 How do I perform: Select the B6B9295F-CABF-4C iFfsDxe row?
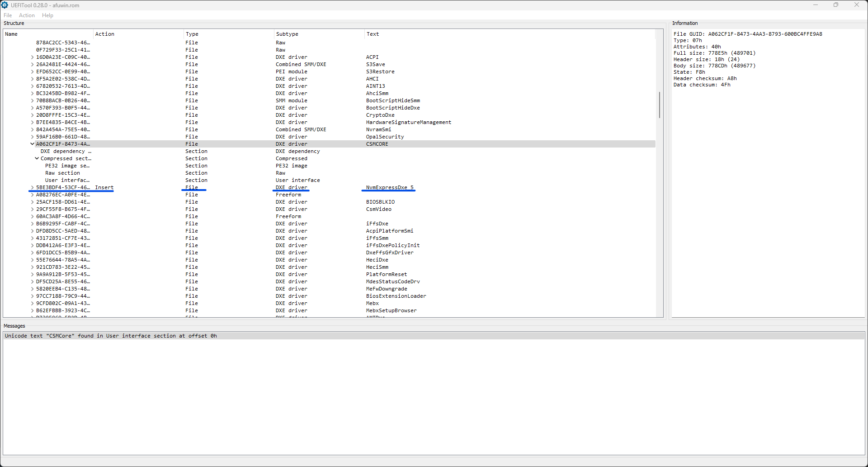pos(329,224)
